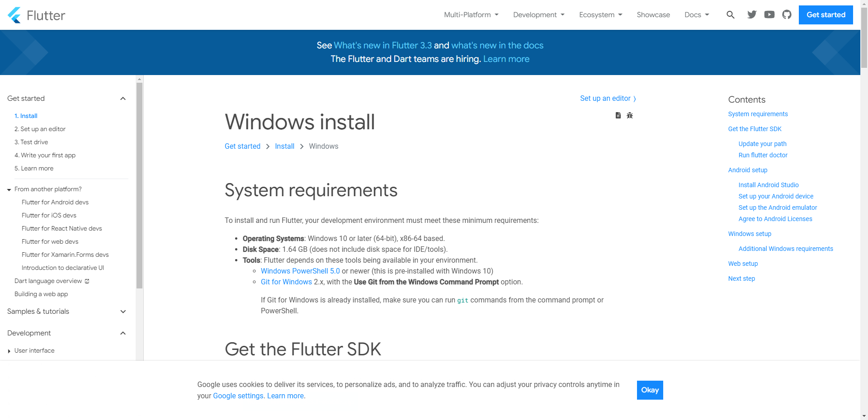Viewport: 868px width, 420px height.
Task: Open Dart language overview external link icon
Action: [x=87, y=281]
